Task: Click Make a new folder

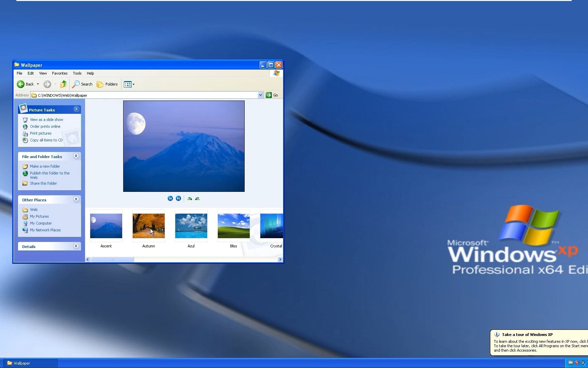Action: coord(45,166)
